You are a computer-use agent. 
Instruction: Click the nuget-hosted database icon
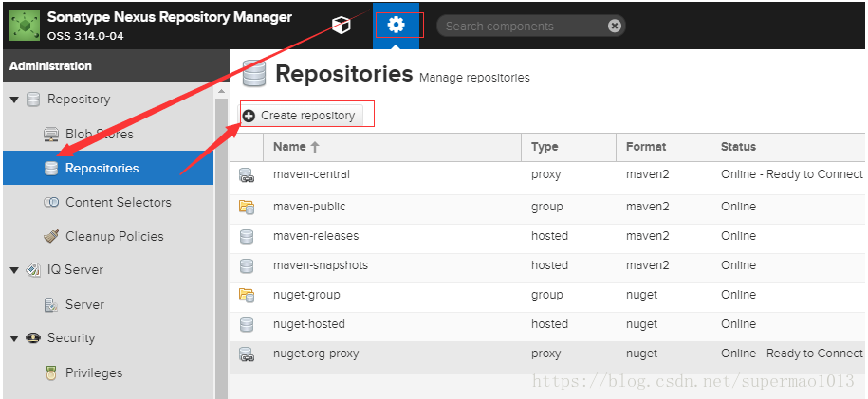click(247, 324)
